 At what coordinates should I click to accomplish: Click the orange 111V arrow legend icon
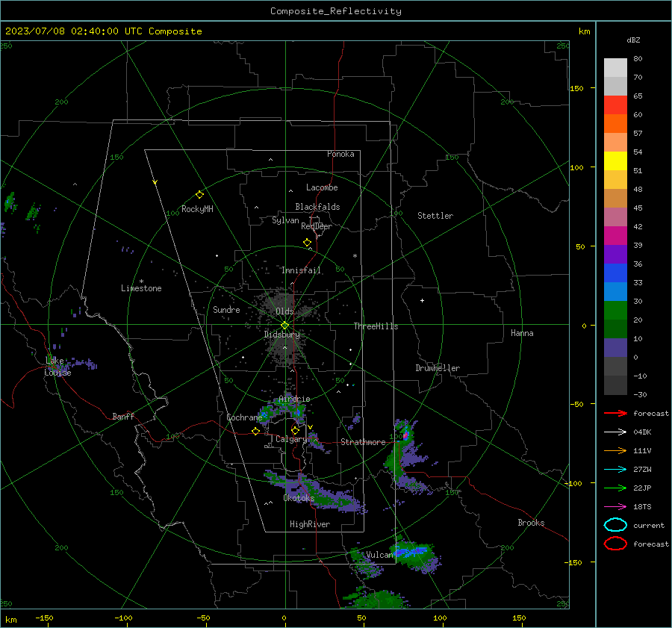tap(615, 450)
